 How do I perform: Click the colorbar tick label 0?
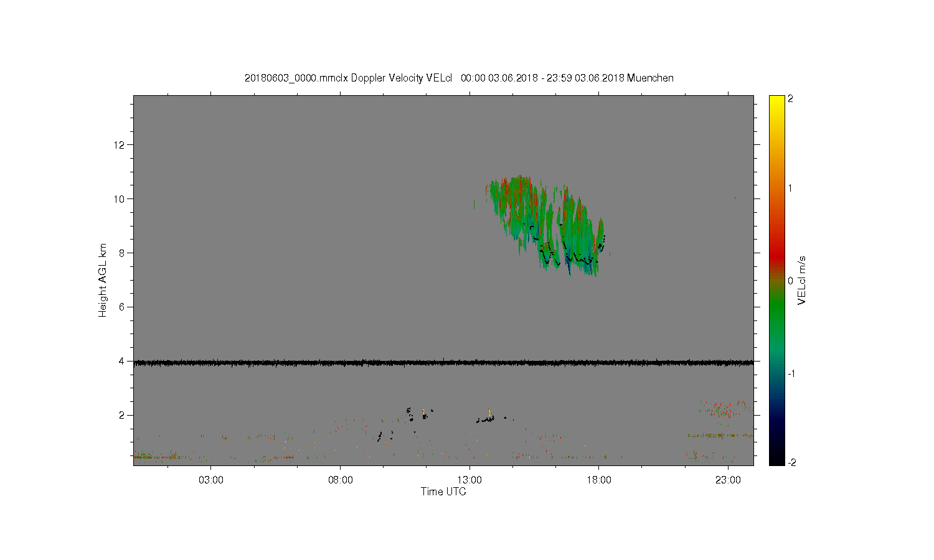point(791,281)
